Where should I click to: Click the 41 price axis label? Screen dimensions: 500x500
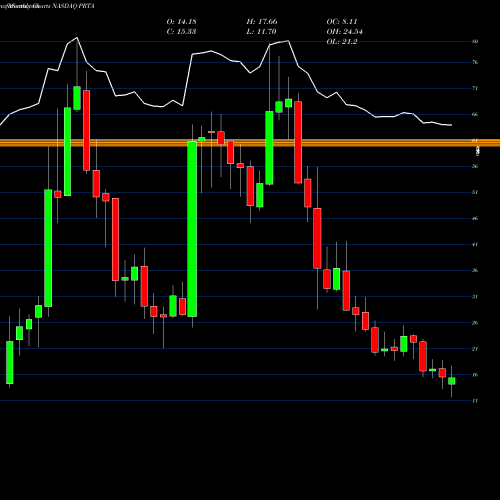coord(475,244)
